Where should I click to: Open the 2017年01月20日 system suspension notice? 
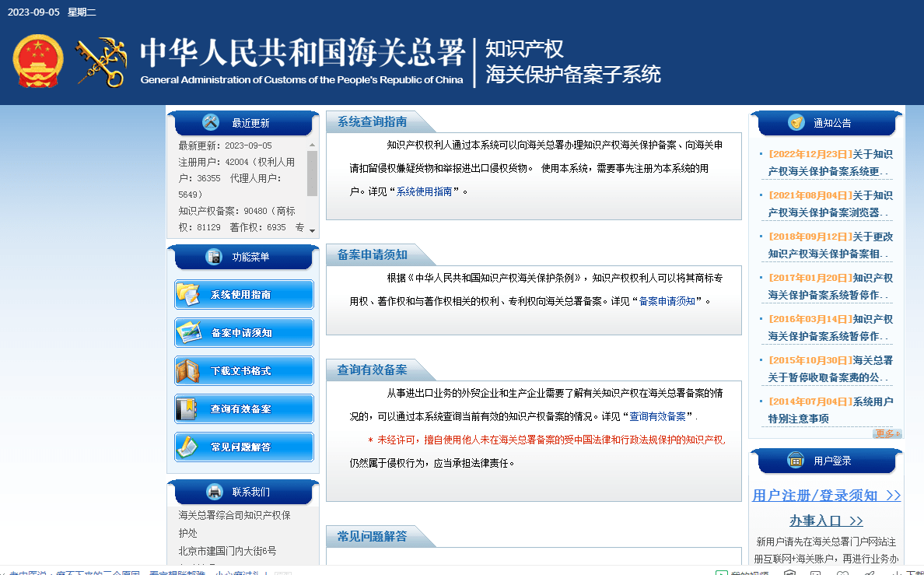coord(831,286)
